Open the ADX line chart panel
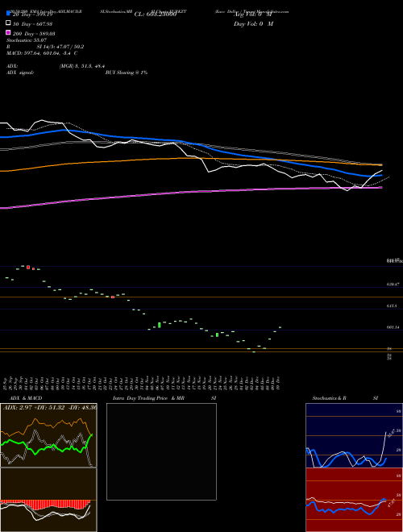The height and width of the screenshot is (532, 403). (48, 435)
